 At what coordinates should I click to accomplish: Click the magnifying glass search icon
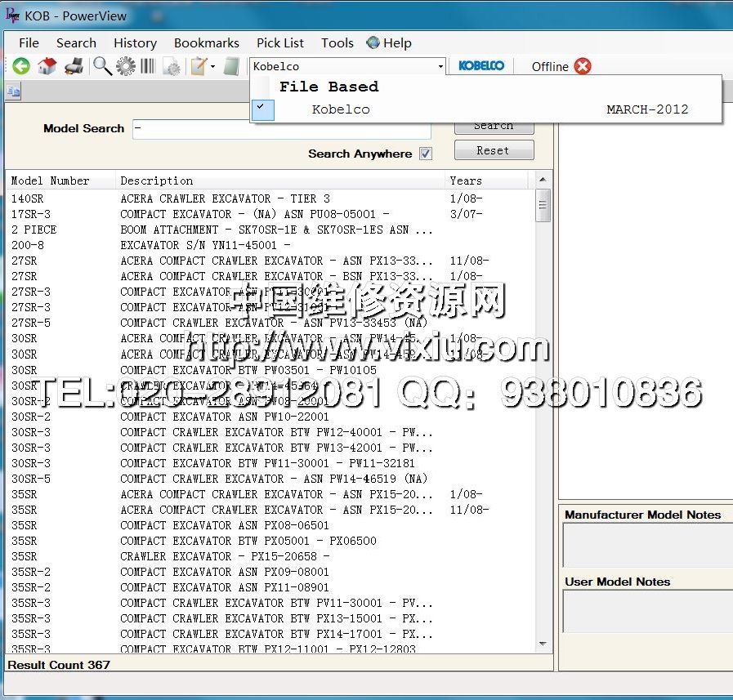click(x=102, y=66)
